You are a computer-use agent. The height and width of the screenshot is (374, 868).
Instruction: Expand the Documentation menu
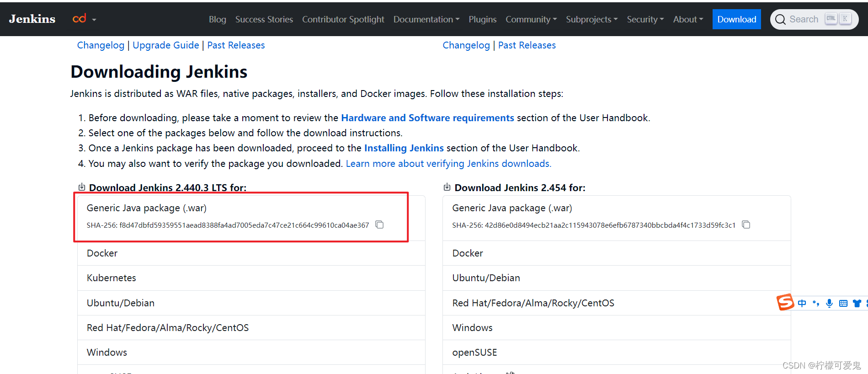tap(426, 19)
